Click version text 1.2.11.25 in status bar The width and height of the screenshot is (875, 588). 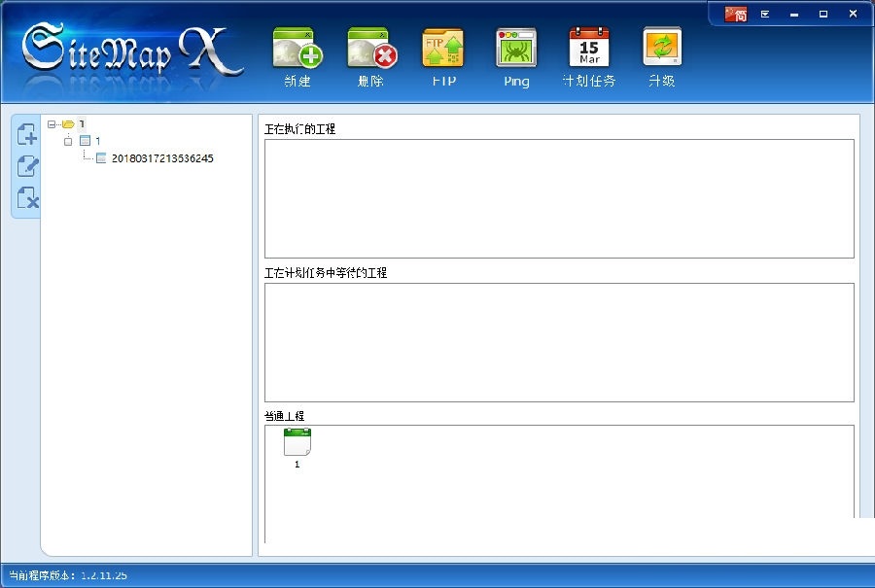tap(104, 575)
